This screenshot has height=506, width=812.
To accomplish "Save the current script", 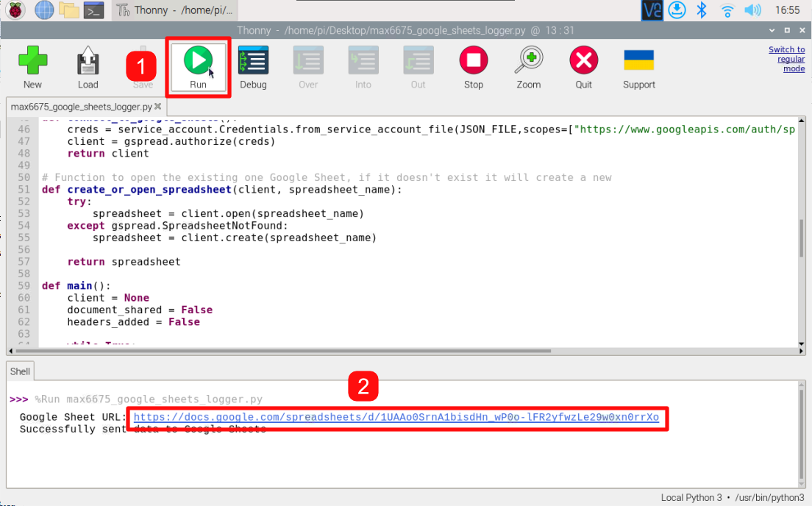I will click(x=142, y=66).
